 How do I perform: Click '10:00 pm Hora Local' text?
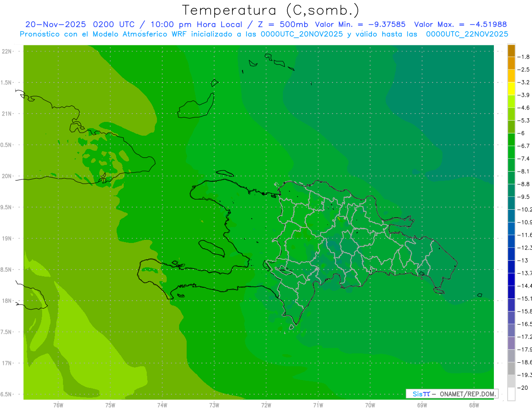coord(197,24)
